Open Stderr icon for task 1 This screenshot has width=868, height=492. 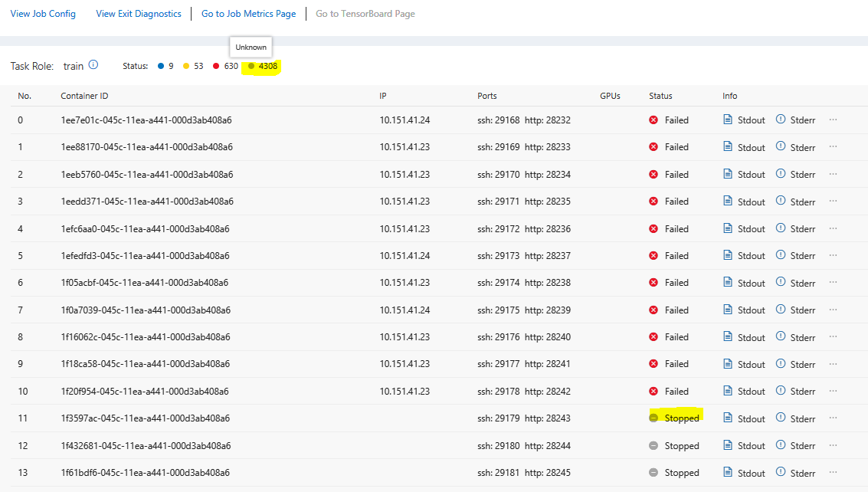781,146
